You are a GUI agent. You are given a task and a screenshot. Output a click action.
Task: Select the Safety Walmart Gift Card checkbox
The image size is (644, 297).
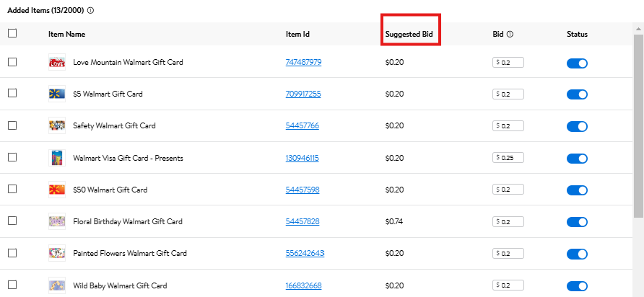[x=12, y=125]
